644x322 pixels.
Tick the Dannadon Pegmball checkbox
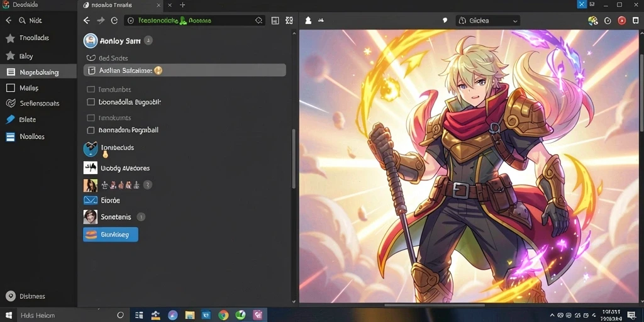pyautogui.click(x=91, y=130)
